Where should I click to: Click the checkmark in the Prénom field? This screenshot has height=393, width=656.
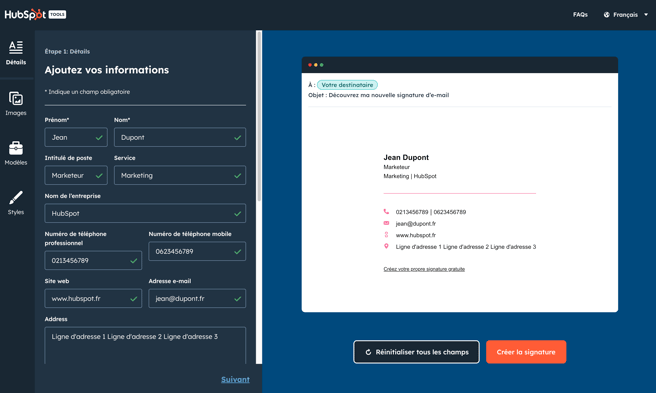(x=99, y=137)
